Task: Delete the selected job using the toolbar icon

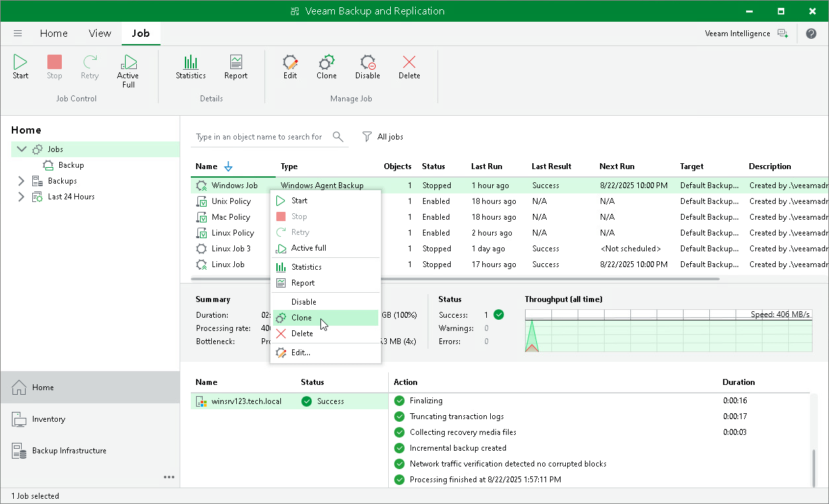Action: (x=409, y=66)
